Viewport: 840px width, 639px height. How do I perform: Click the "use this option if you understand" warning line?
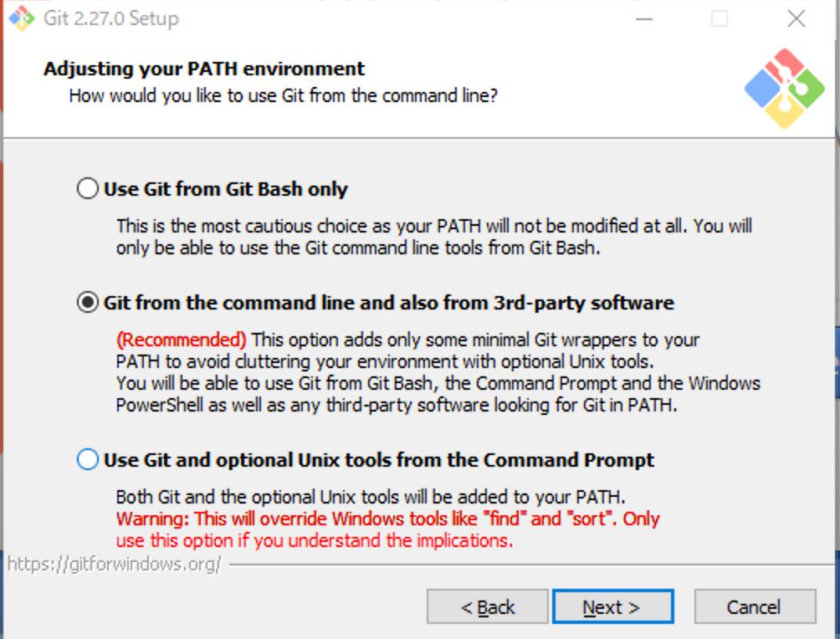pyautogui.click(x=314, y=540)
